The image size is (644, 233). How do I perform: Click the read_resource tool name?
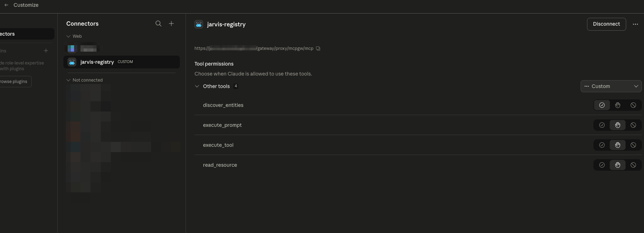[220, 165]
